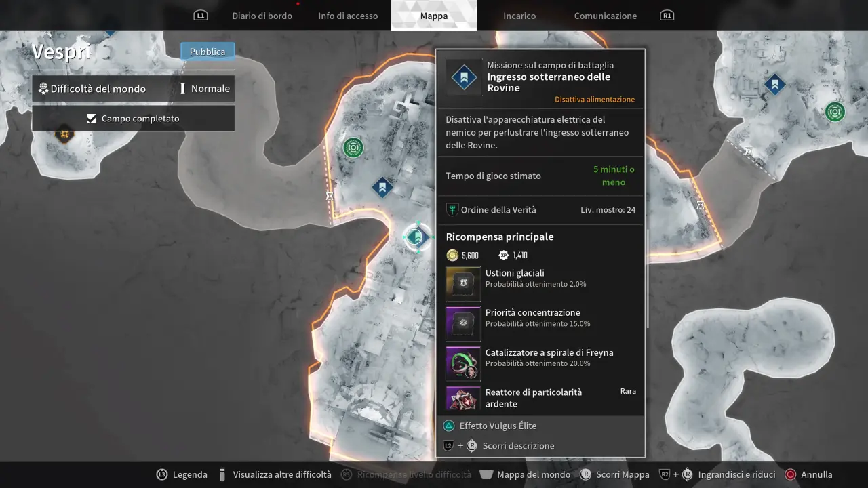Click the mission type icon in the tooltip header
868x488 pixels.
pyautogui.click(x=464, y=77)
